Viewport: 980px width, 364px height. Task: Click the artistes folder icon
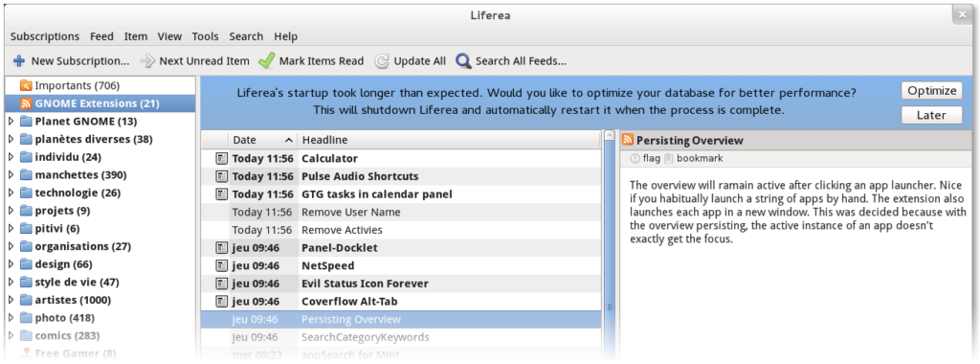coord(26,300)
